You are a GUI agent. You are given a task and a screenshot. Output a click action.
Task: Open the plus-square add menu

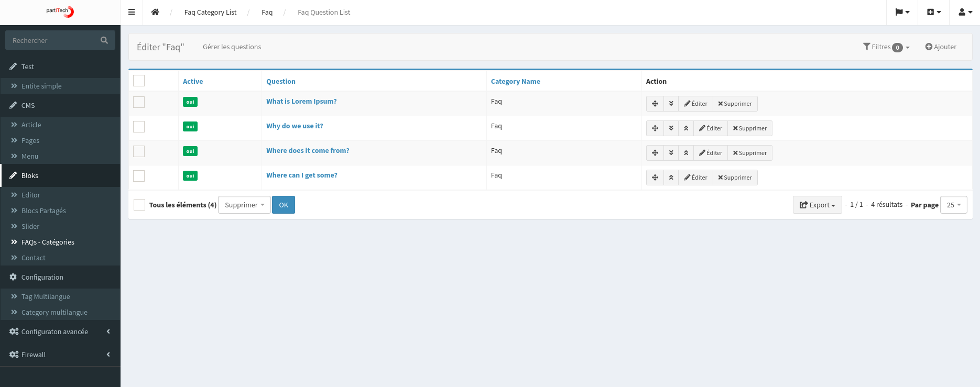click(934, 12)
